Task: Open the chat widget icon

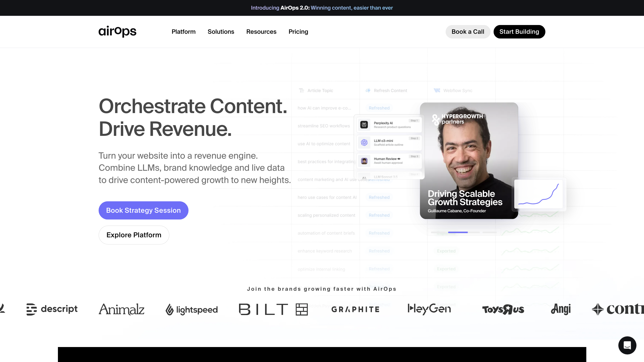Action: [627, 345]
